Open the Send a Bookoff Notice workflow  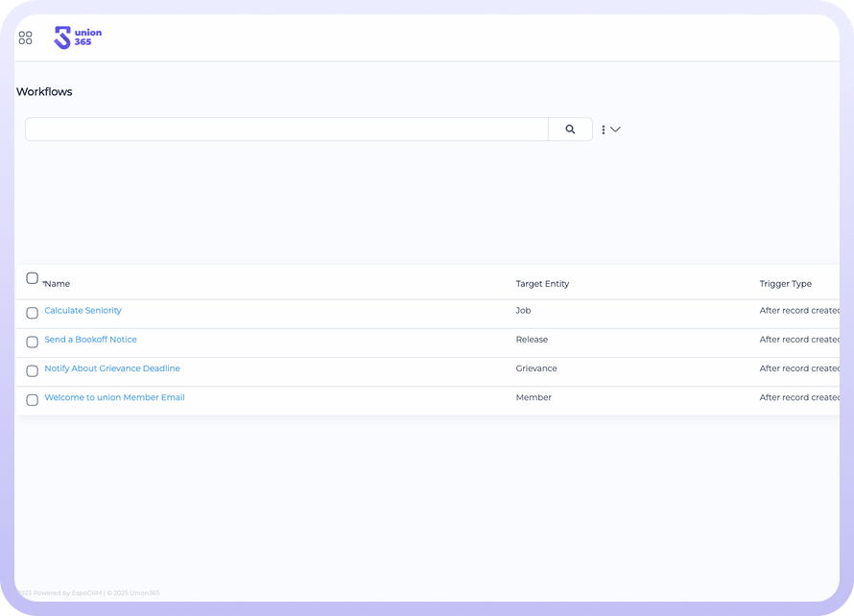[90, 340]
